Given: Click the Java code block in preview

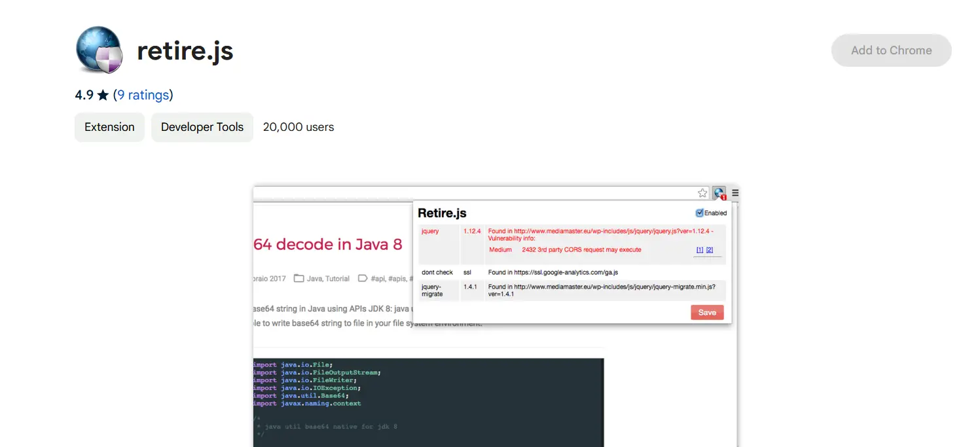Looking at the screenshot, I should tap(428, 399).
